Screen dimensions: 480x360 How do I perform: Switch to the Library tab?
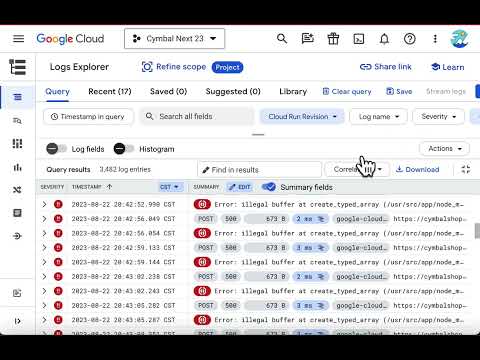(293, 91)
